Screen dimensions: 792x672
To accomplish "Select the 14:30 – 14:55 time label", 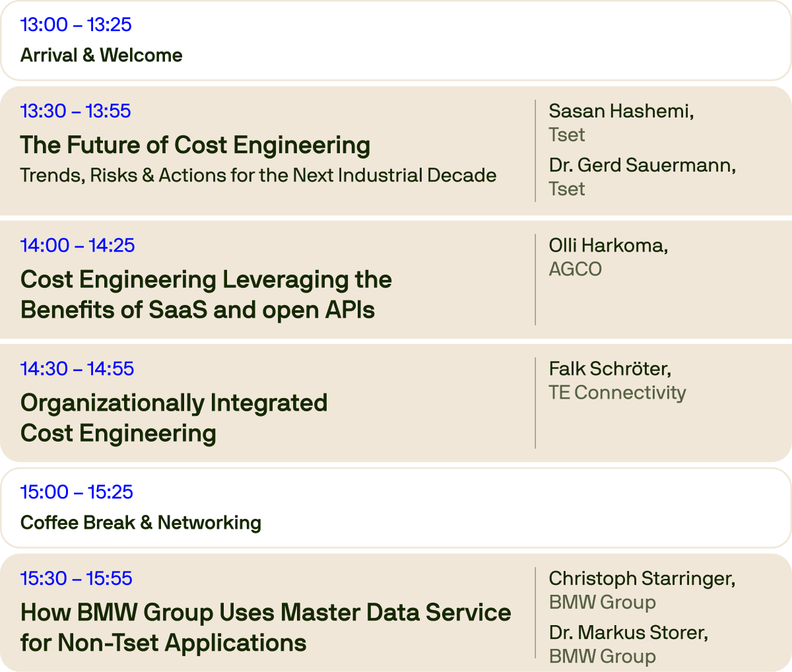I will pyautogui.click(x=77, y=368).
